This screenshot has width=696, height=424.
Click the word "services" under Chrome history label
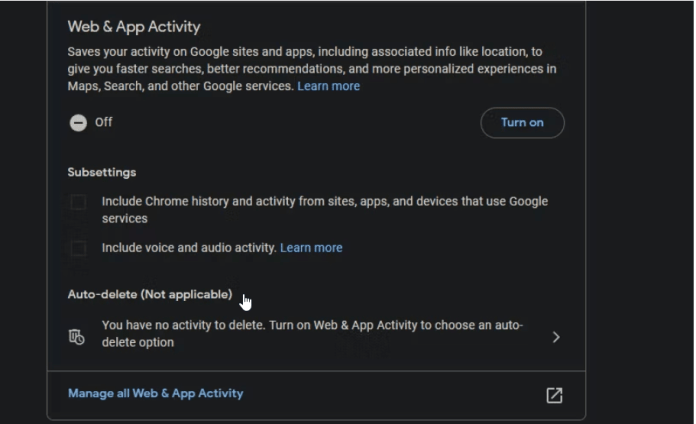pyautogui.click(x=124, y=219)
